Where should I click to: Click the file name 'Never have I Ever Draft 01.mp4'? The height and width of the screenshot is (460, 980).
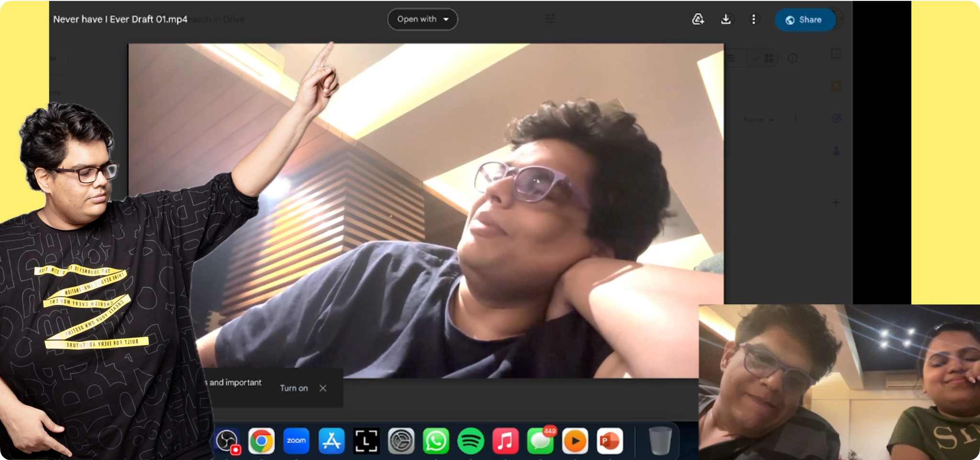[x=120, y=19]
